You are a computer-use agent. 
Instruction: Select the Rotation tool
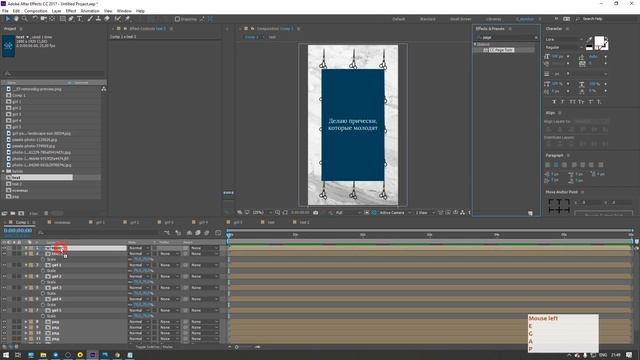click(x=35, y=19)
